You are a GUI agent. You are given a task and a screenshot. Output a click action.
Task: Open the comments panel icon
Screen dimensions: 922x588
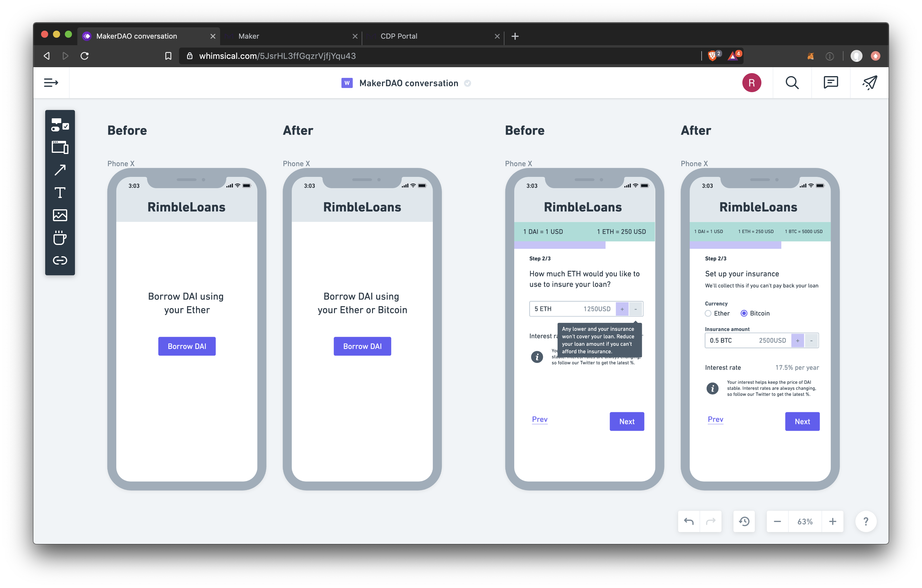(830, 83)
